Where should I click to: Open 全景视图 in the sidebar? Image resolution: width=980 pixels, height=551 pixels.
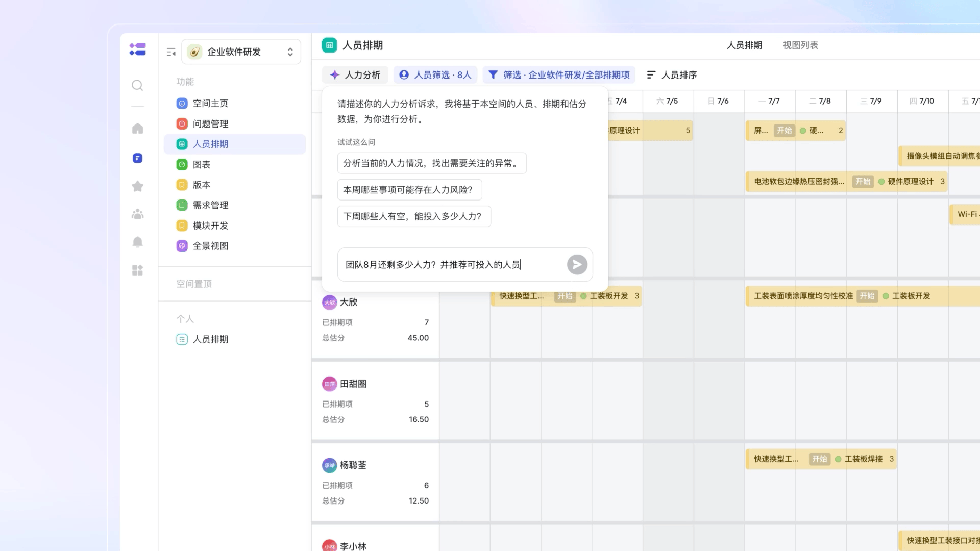tap(210, 246)
